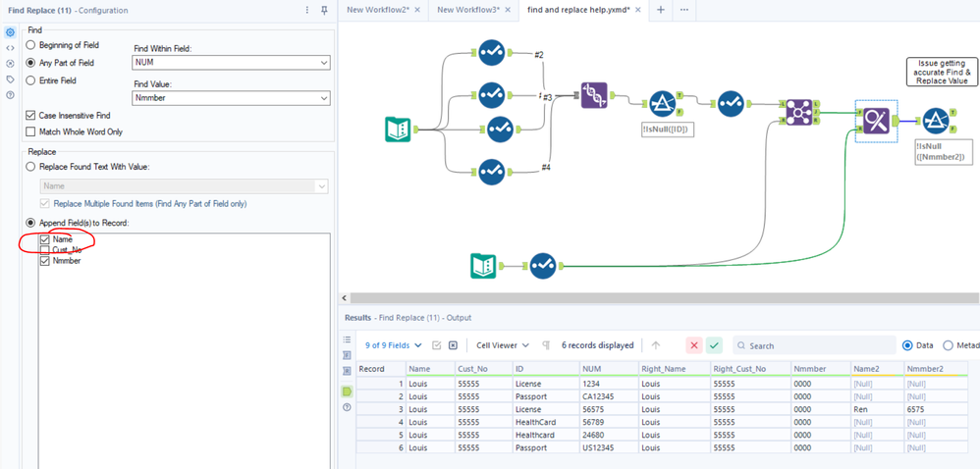The width and height of the screenshot is (980, 469).
Task: Click the NUM column header
Action: click(609, 369)
